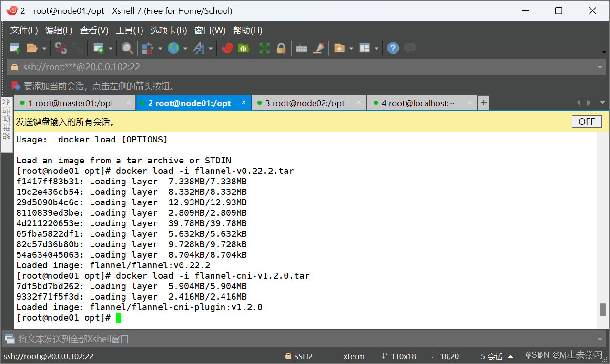610x364 pixels.
Task: Click the 5 会话 status bar text
Action: tap(492, 356)
